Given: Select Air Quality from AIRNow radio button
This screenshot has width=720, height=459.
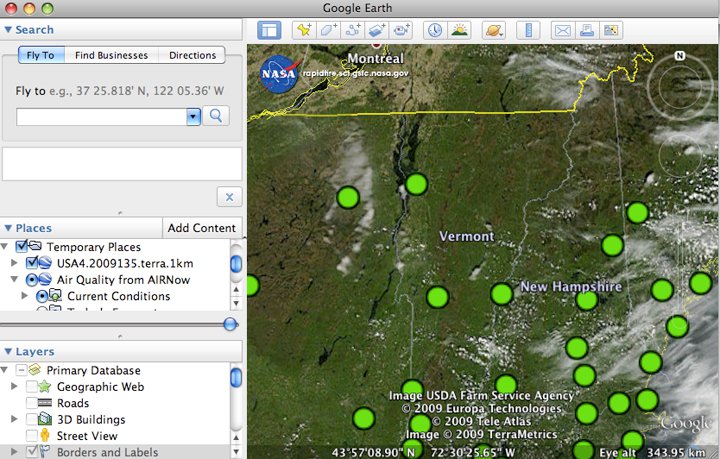Looking at the screenshot, I should pyautogui.click(x=32, y=280).
